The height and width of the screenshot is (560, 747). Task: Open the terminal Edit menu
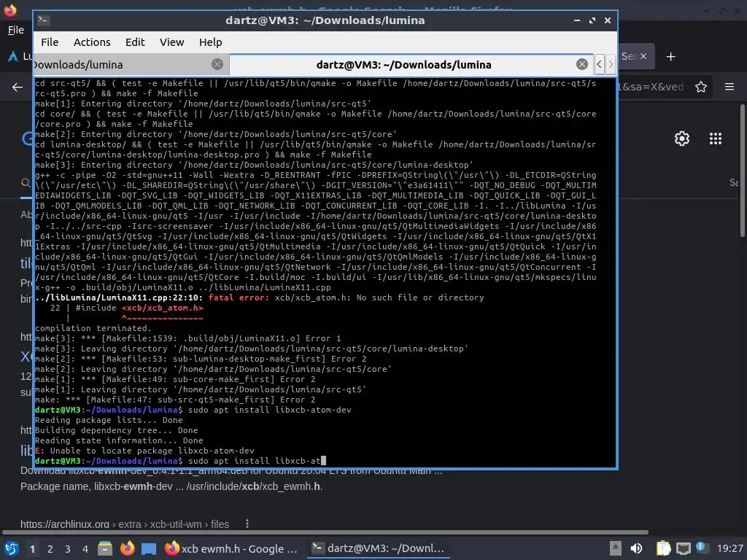135,42
